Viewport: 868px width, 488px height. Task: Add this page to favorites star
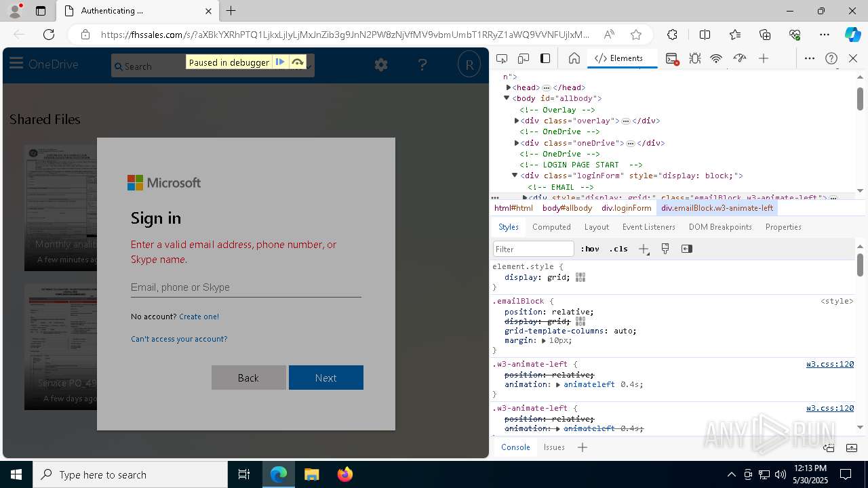pos(636,35)
